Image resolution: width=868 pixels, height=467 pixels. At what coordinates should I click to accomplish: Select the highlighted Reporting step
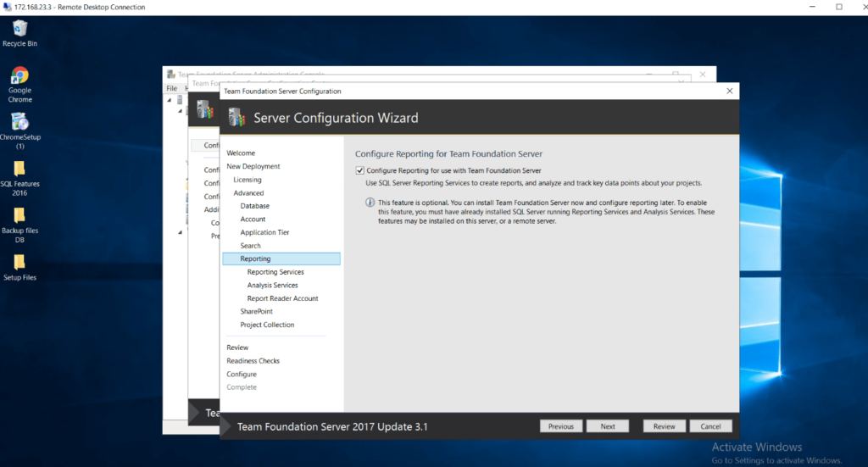coord(281,259)
